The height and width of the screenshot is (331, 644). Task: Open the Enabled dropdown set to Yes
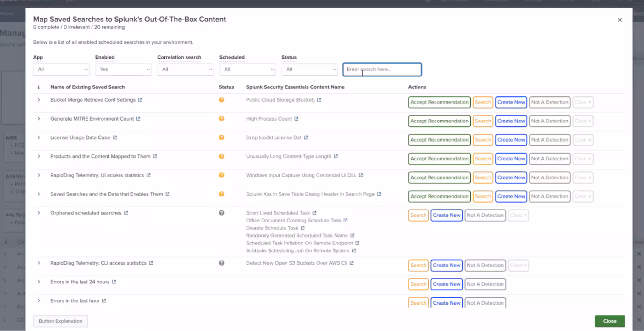point(123,70)
